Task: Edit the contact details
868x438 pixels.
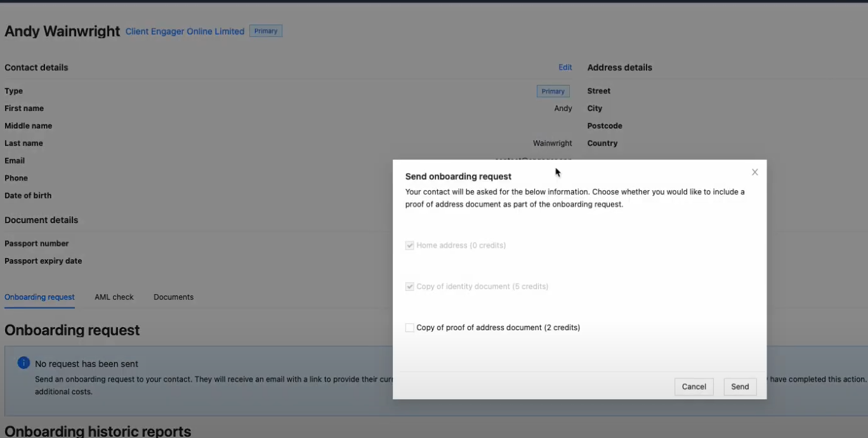Action: [x=565, y=67]
